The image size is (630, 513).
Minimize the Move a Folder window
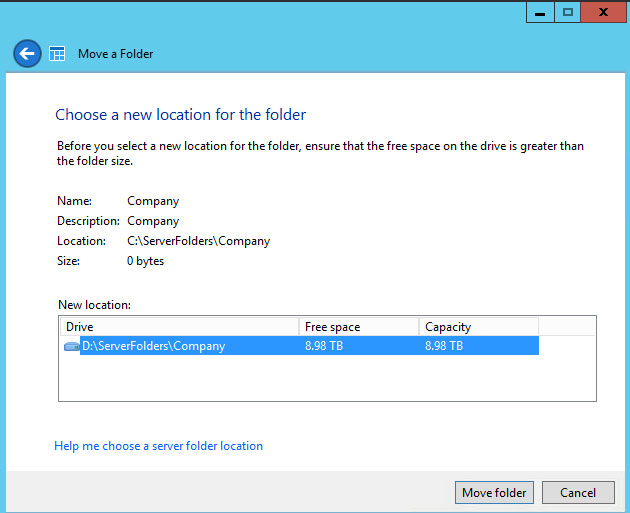click(540, 12)
